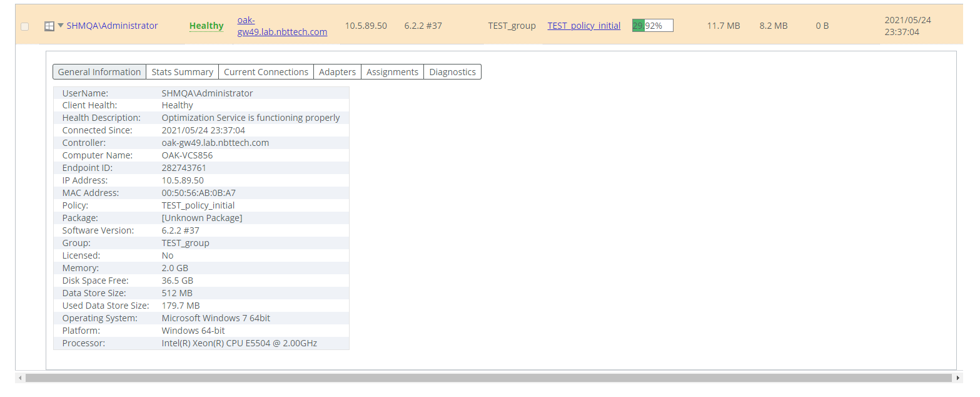Click the Healthy status link
The height and width of the screenshot is (397, 980).
coord(206,26)
